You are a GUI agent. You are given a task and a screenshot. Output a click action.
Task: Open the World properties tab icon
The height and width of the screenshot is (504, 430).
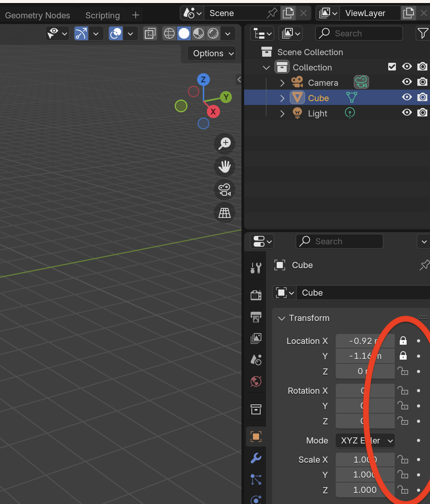point(256,381)
